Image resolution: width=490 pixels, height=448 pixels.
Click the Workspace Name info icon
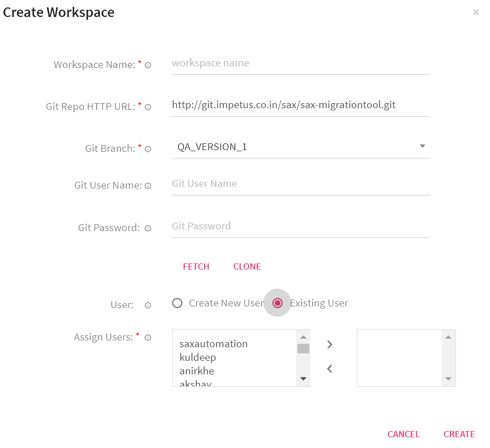pyautogui.click(x=147, y=65)
